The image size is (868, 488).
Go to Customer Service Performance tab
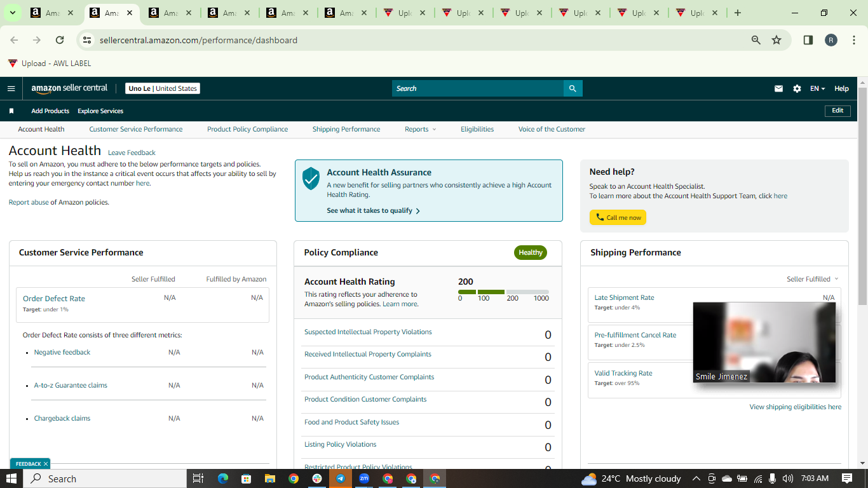click(136, 129)
